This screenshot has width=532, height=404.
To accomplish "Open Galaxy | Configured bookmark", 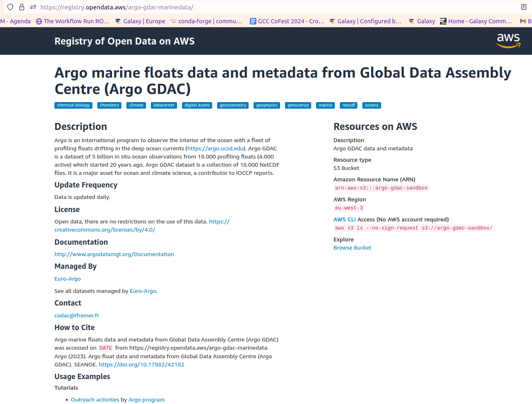I will tap(366, 21).
